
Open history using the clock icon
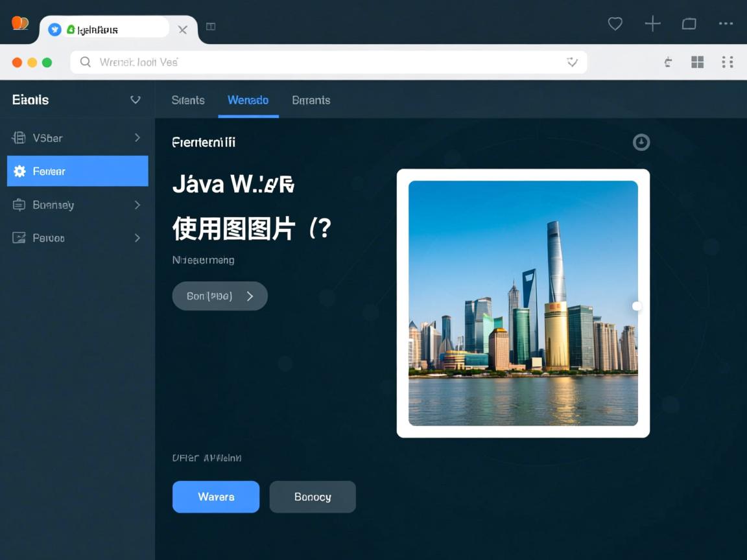click(641, 142)
